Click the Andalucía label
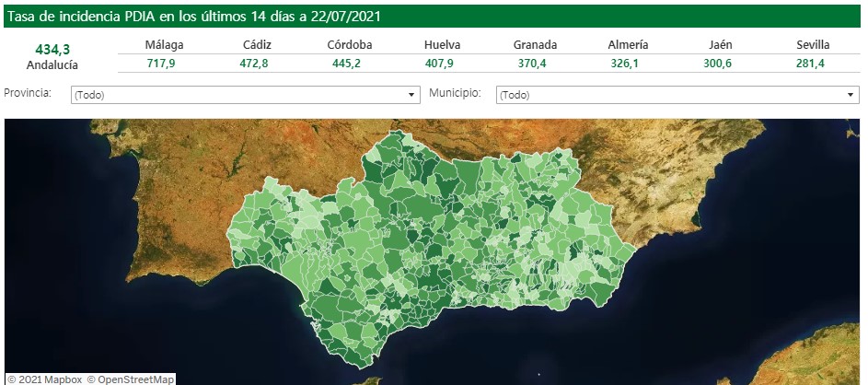This screenshot has height=385, width=868. pyautogui.click(x=52, y=65)
